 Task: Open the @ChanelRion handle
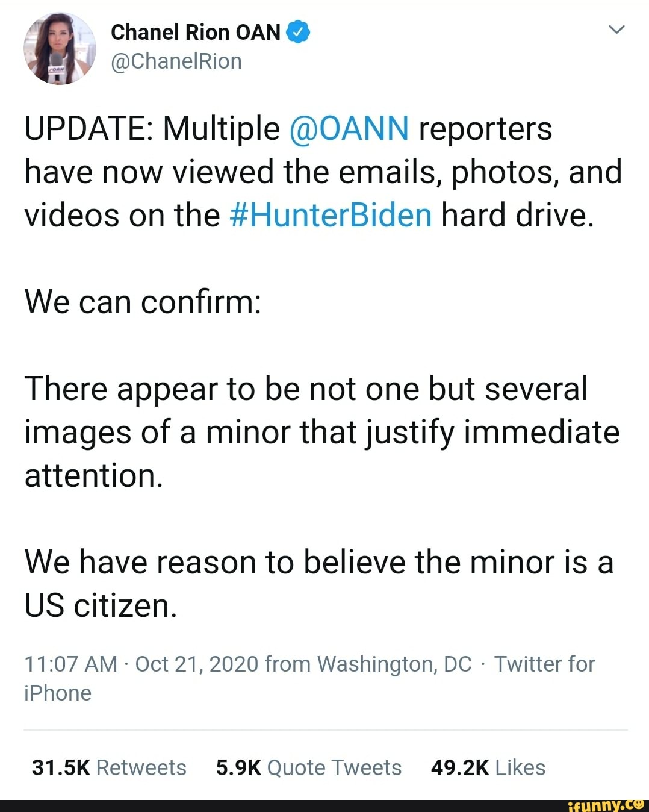(175, 60)
